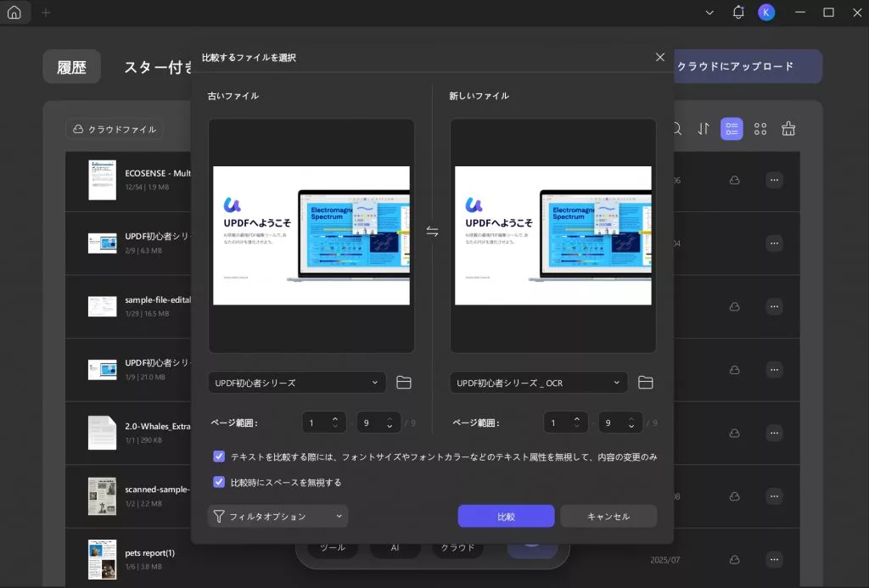This screenshot has width=869, height=588.
Task: Close the compare files dialog
Action: click(x=659, y=57)
